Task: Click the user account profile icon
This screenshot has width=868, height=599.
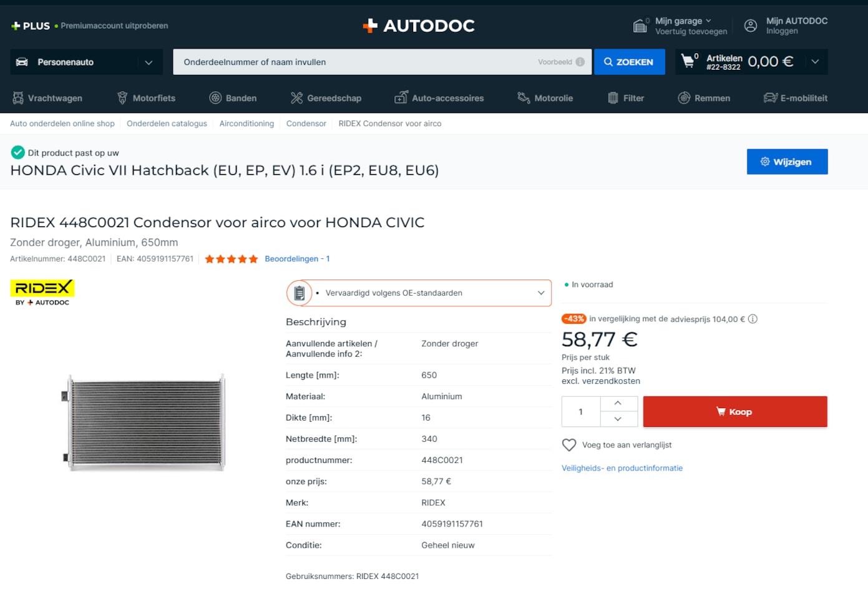Action: point(751,26)
